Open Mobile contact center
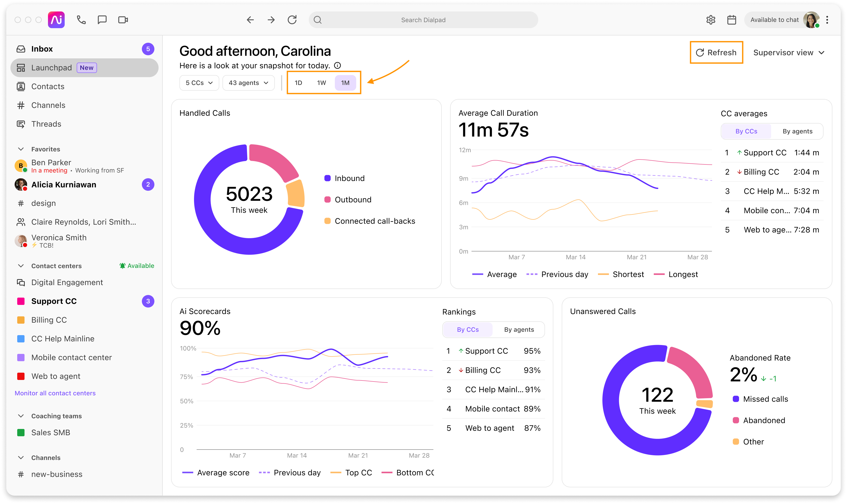847x504 pixels. coord(84,357)
